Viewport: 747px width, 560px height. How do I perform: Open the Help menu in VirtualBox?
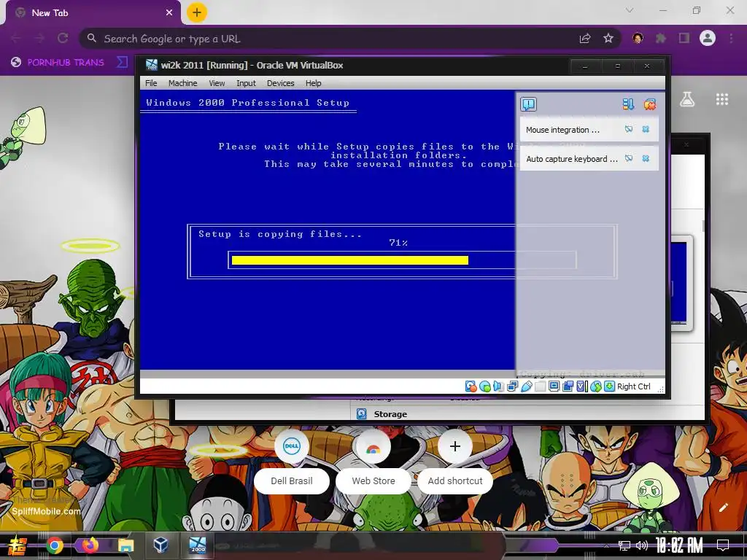click(x=313, y=83)
